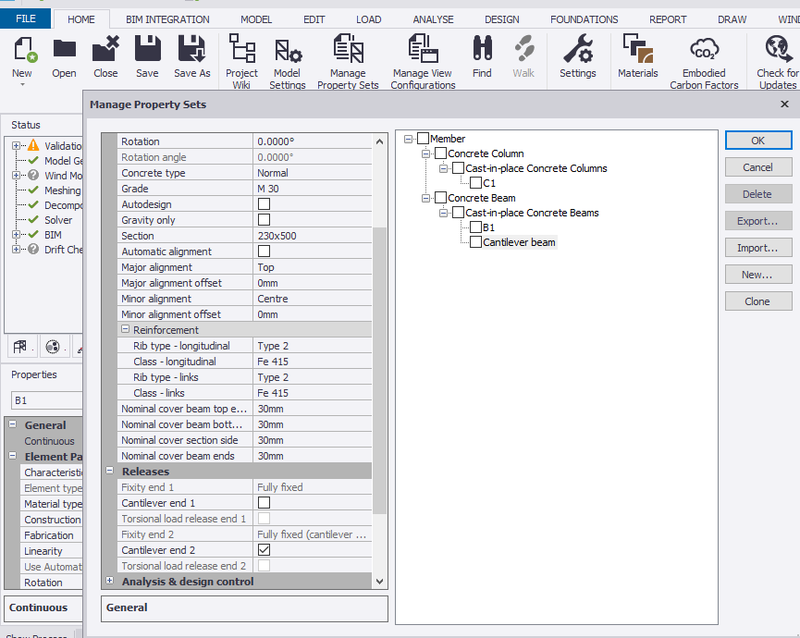The image size is (800, 638).
Task: Collapse Cast-in-place Concrete Beams node
Action: tap(443, 213)
